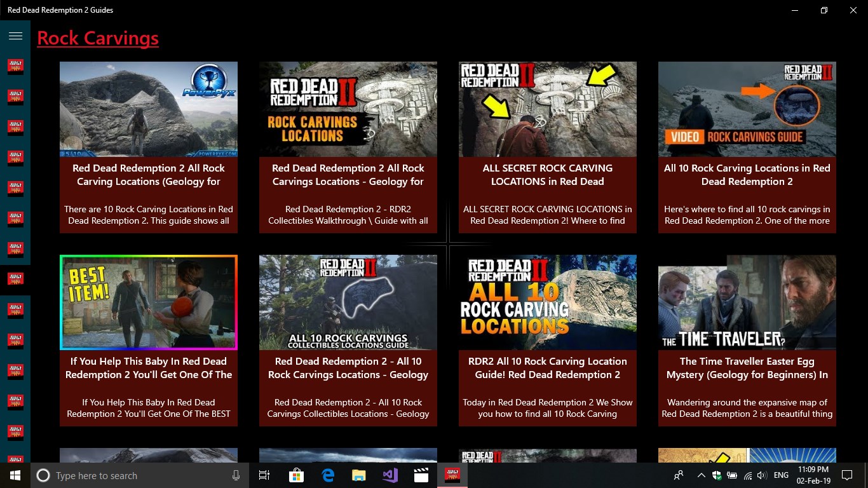Switch to Visual Studio in the taskbar
The image size is (868, 488).
(390, 475)
